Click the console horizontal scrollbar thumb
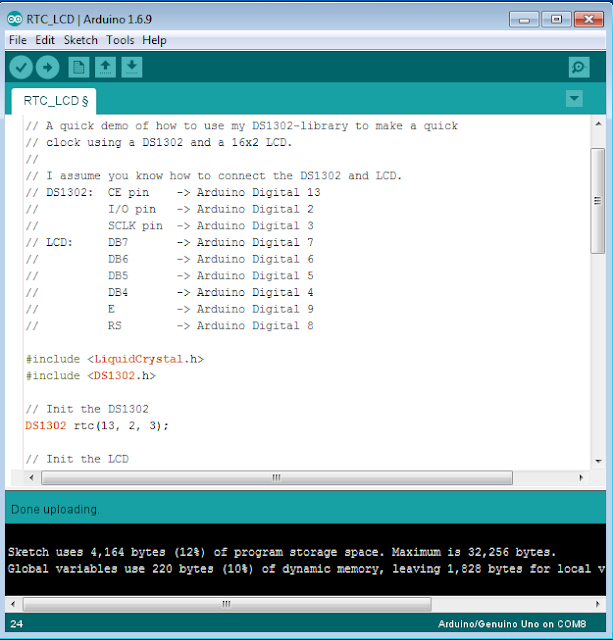The width and height of the screenshot is (613, 640). pyautogui.click(x=227, y=604)
